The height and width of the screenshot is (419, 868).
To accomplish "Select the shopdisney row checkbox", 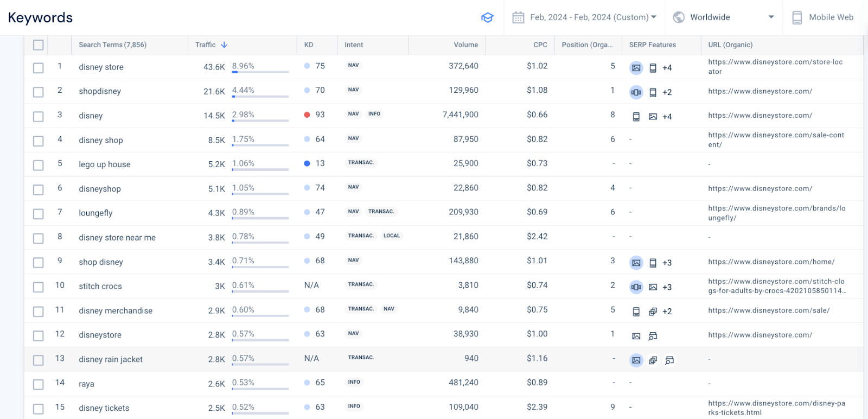I will tap(38, 92).
